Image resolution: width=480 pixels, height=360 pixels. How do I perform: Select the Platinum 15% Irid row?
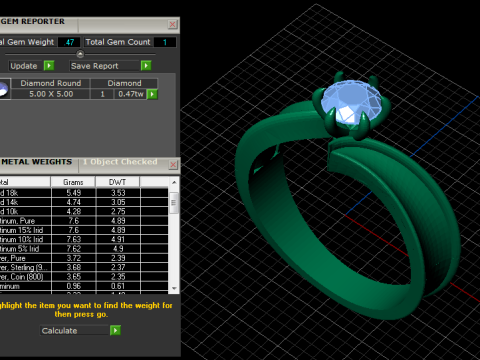pyautogui.click(x=84, y=230)
